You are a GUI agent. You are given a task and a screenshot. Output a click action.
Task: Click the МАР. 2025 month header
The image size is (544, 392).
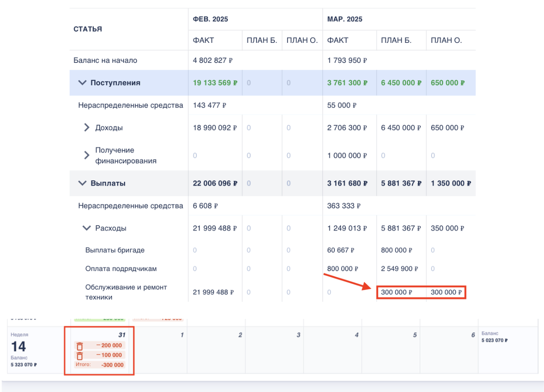(x=345, y=20)
